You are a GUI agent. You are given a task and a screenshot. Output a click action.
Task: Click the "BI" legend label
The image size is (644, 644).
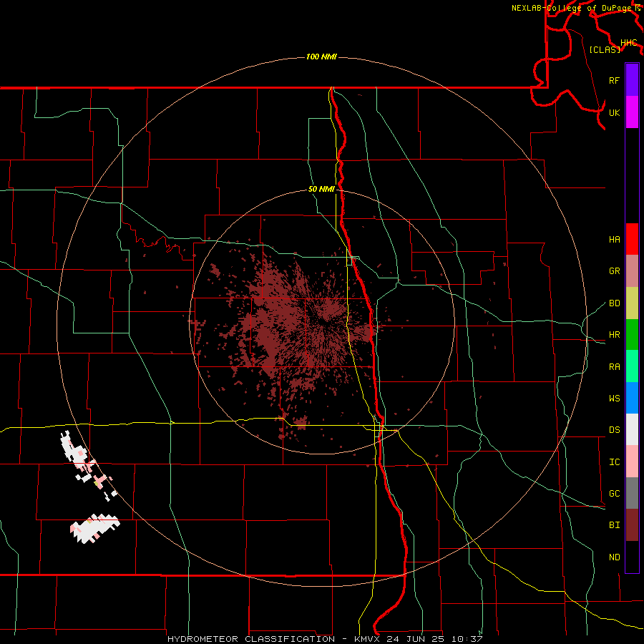(614, 525)
